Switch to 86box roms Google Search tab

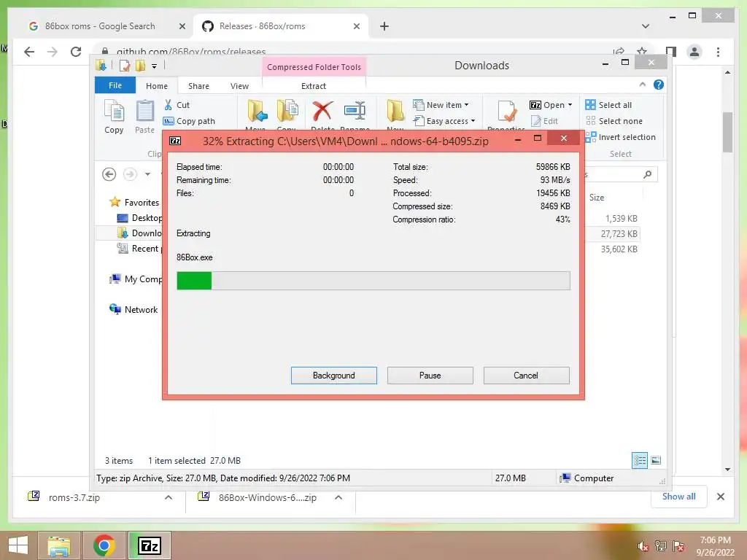[99, 26]
